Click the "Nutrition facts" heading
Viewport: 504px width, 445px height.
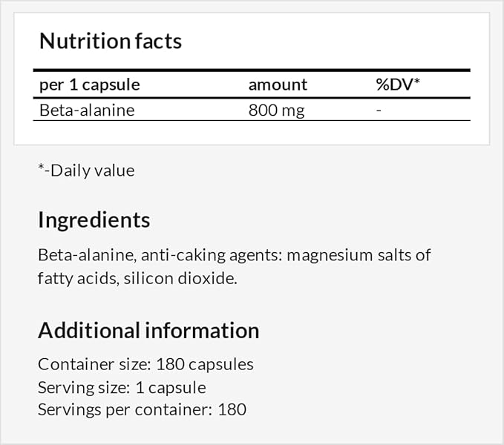pos(110,41)
